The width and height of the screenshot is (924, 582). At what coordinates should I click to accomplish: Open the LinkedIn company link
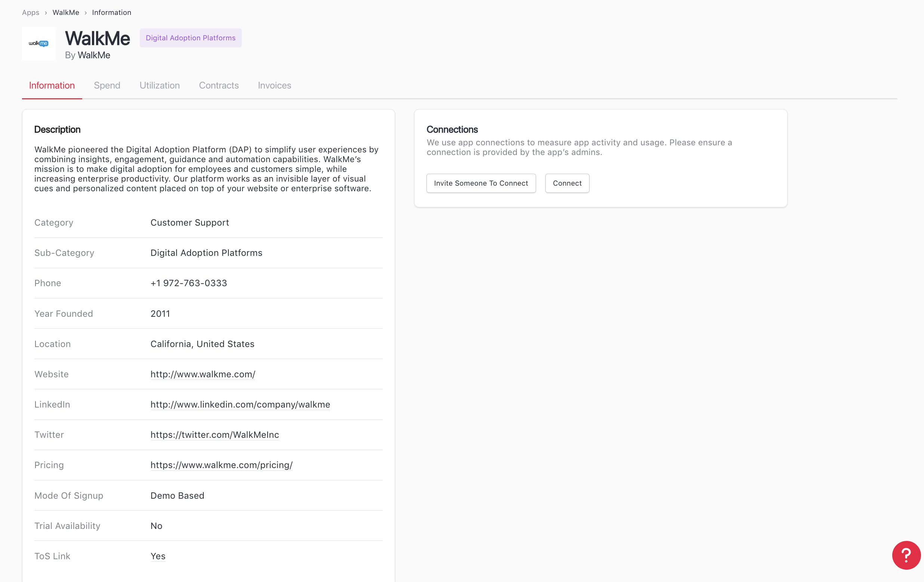pyautogui.click(x=240, y=405)
